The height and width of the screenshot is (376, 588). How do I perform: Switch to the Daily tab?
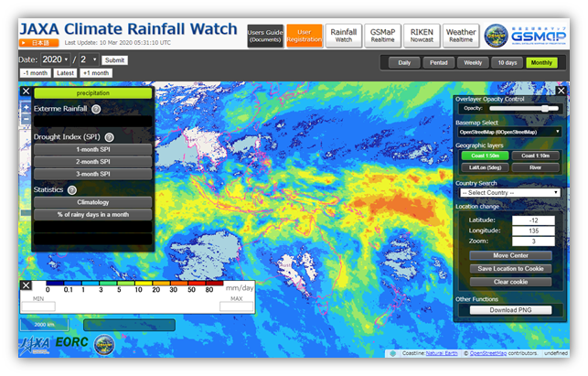[404, 62]
